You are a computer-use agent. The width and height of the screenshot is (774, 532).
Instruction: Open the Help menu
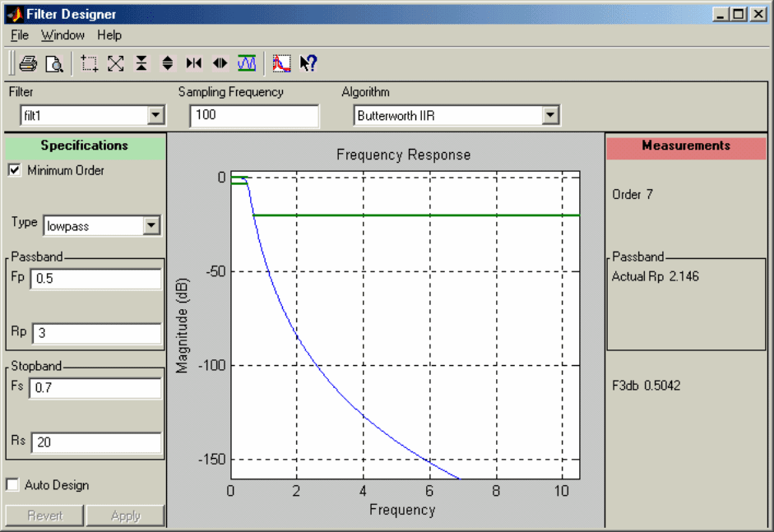[109, 35]
